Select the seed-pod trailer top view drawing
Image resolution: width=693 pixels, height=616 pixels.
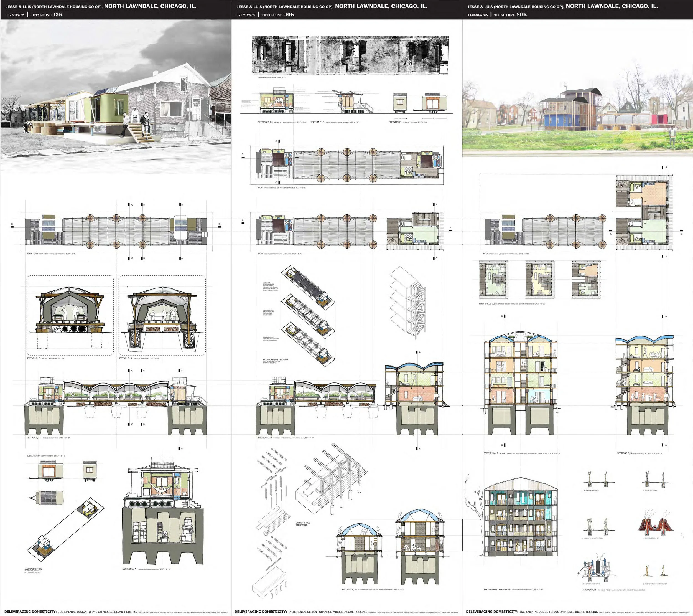click(x=47, y=498)
